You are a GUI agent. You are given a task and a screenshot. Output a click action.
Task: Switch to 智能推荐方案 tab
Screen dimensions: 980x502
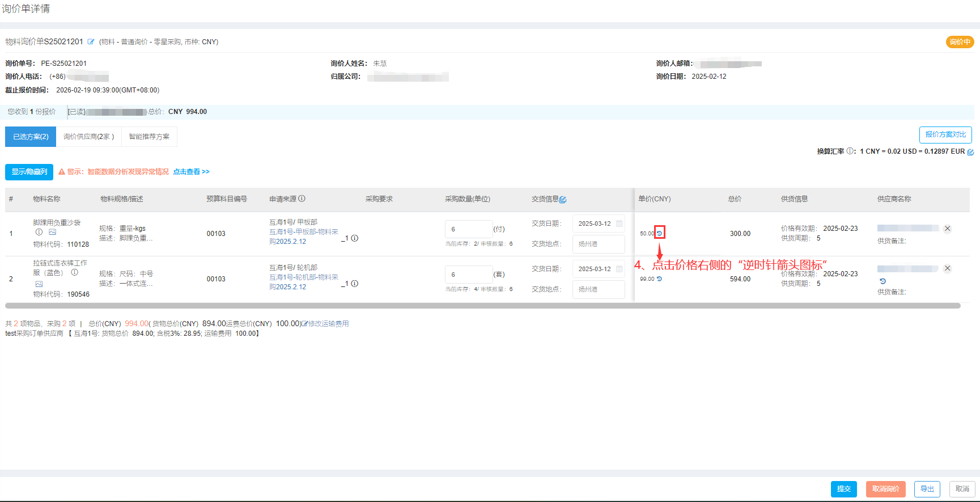(149, 137)
